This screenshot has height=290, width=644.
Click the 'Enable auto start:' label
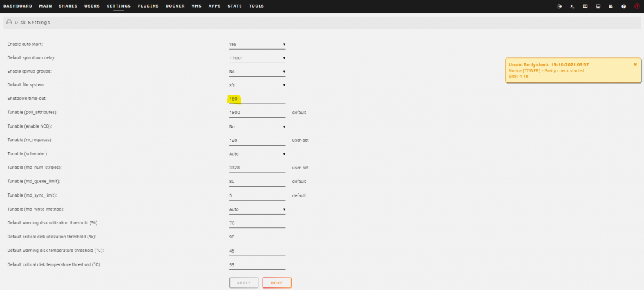pyautogui.click(x=25, y=44)
